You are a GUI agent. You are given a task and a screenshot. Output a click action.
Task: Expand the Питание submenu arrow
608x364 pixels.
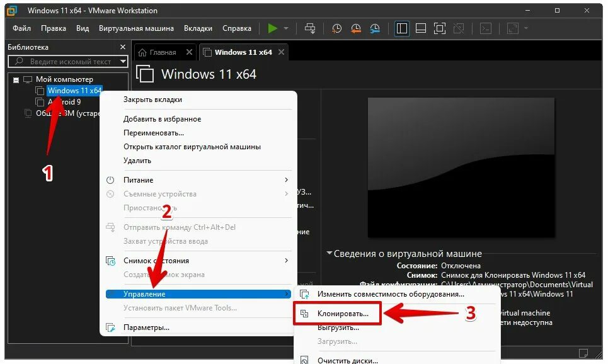click(x=286, y=180)
